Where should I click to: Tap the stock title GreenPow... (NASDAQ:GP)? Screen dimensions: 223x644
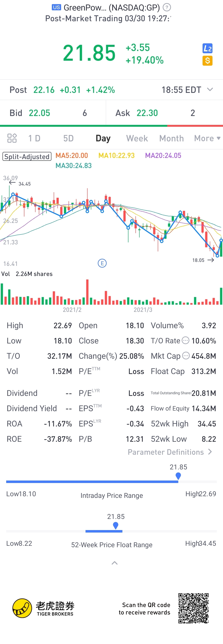(x=112, y=7)
